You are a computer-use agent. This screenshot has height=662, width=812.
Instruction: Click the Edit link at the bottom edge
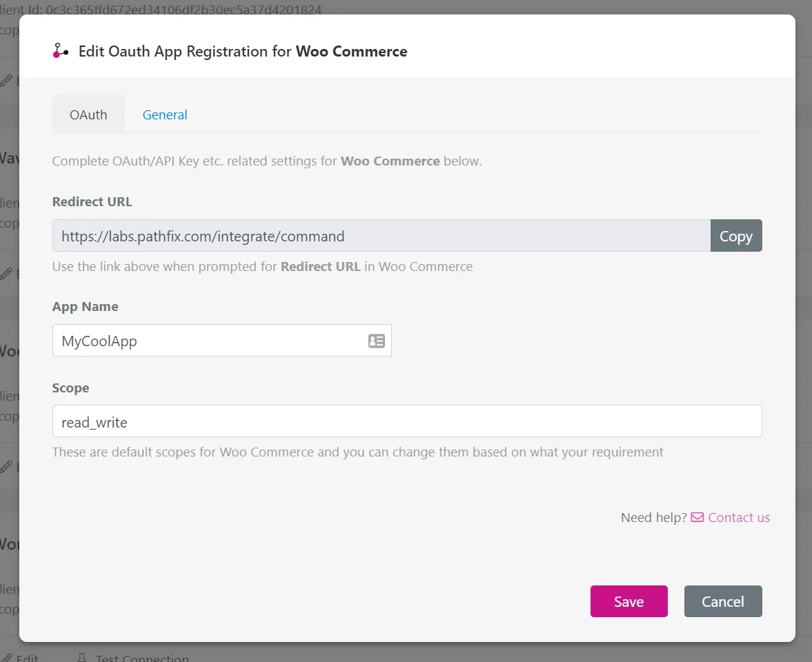tap(27, 657)
